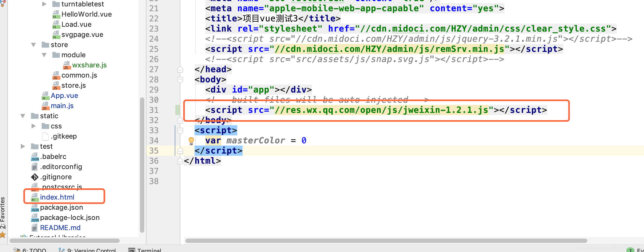Expand the css folder arrow

pyautogui.click(x=34, y=126)
